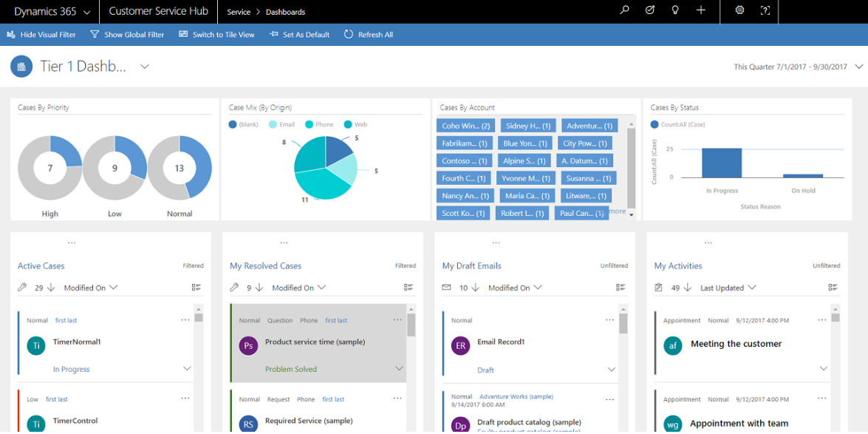This screenshot has width=868, height=434.
Task: Open the lightbulb assistant icon
Action: pos(675,10)
